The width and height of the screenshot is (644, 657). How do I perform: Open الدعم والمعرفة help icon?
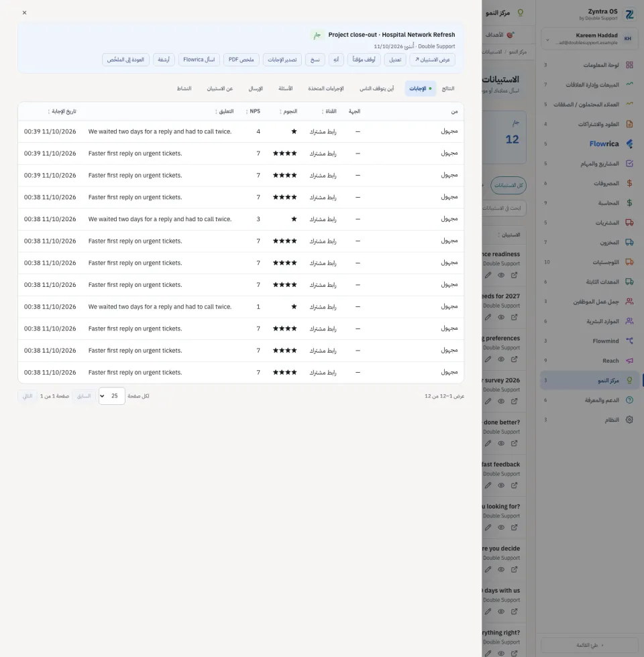point(629,400)
